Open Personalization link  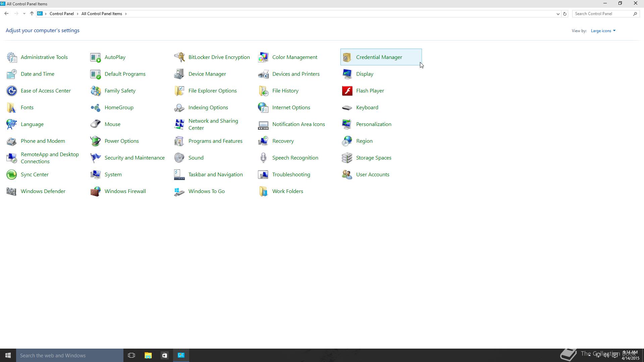pyautogui.click(x=374, y=124)
